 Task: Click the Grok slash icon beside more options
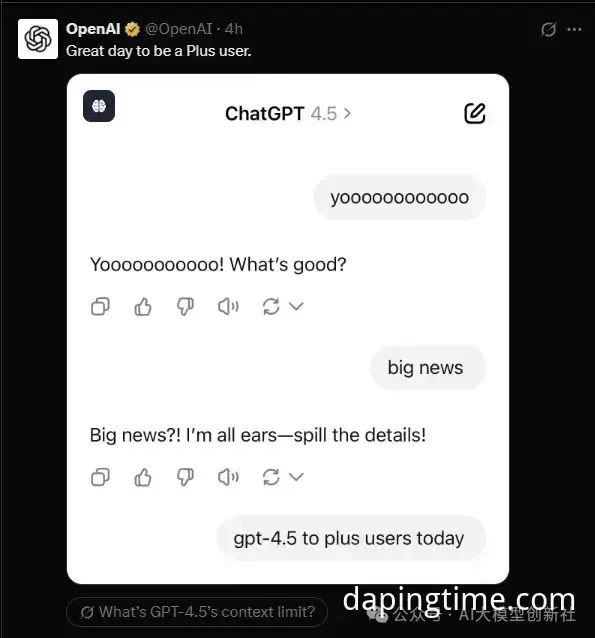[548, 29]
